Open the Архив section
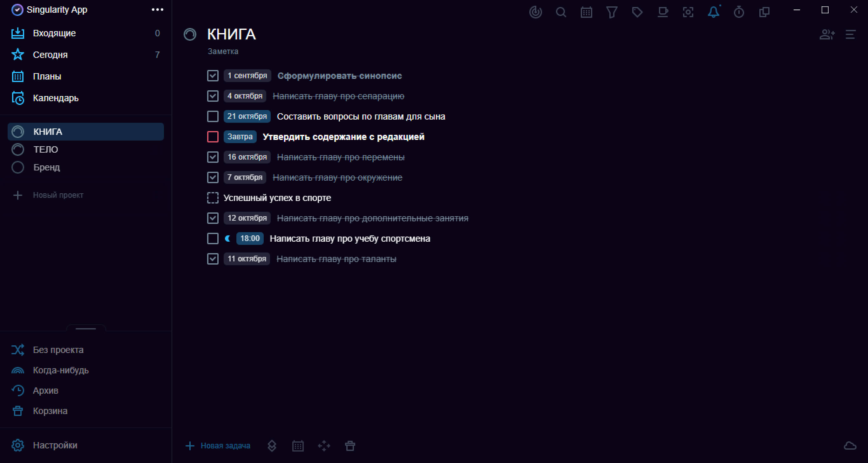 (x=85, y=390)
